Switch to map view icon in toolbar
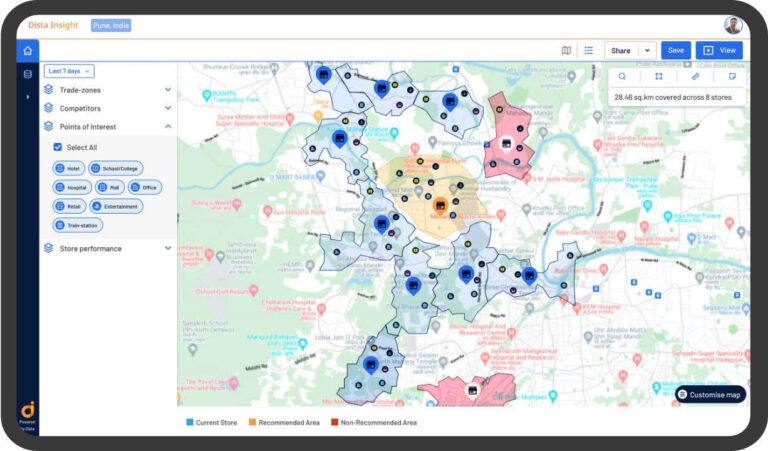The width and height of the screenshot is (768, 451). [566, 50]
